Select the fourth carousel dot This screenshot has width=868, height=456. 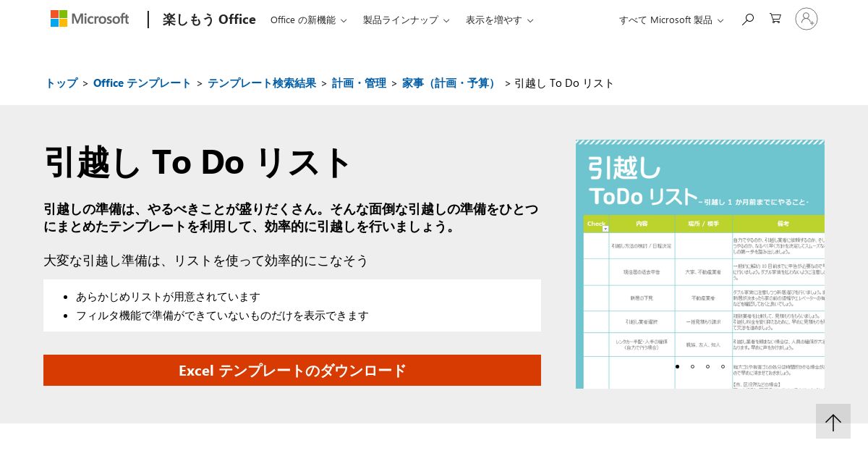[x=723, y=366]
